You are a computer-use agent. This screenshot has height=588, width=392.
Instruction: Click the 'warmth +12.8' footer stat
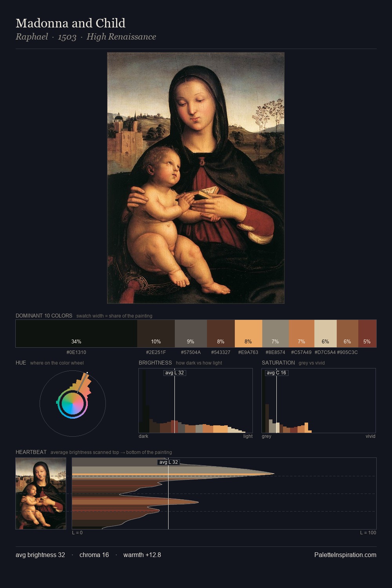(142, 555)
